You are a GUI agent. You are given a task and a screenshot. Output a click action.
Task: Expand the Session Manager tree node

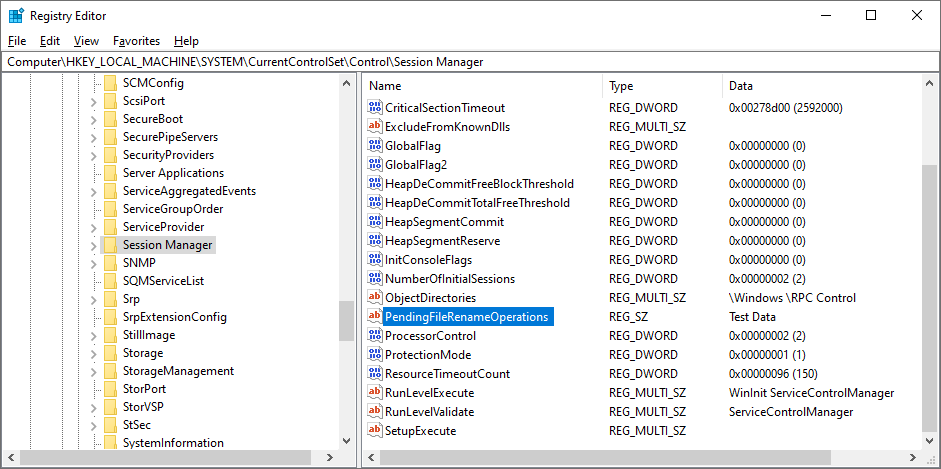pyautogui.click(x=93, y=245)
